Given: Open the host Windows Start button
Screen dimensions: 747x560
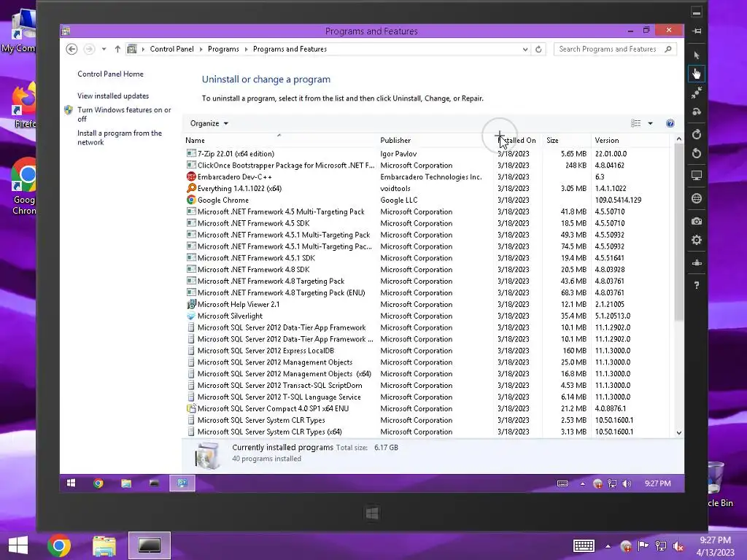Looking at the screenshot, I should click(18, 545).
